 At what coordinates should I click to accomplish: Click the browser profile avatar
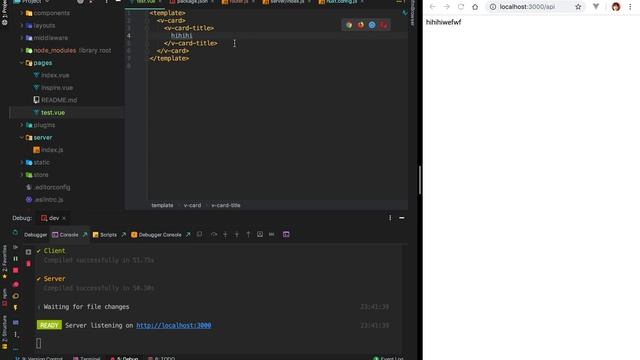(616, 7)
